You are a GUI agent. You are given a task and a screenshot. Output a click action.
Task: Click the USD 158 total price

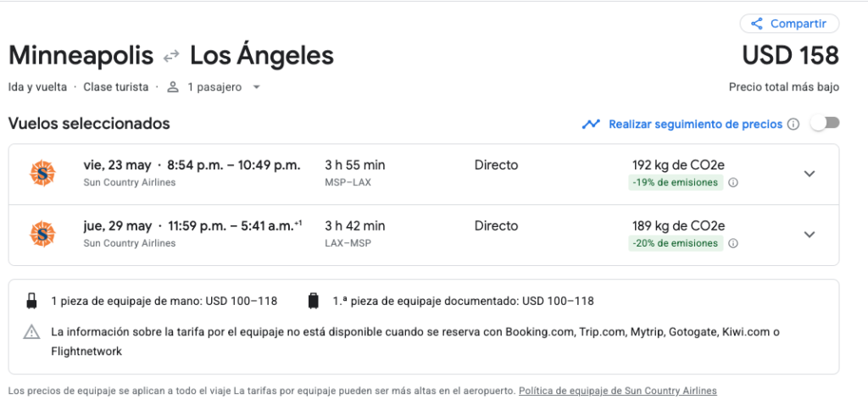pos(790,56)
